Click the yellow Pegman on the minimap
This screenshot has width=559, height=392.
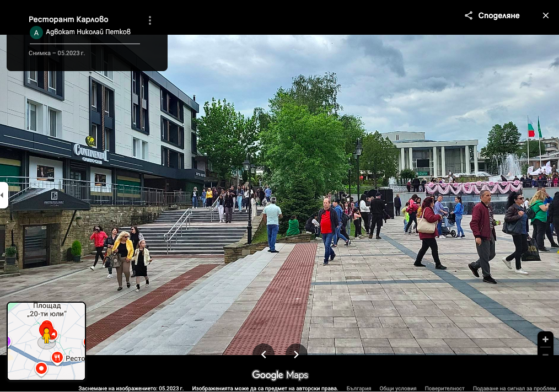[46, 335]
